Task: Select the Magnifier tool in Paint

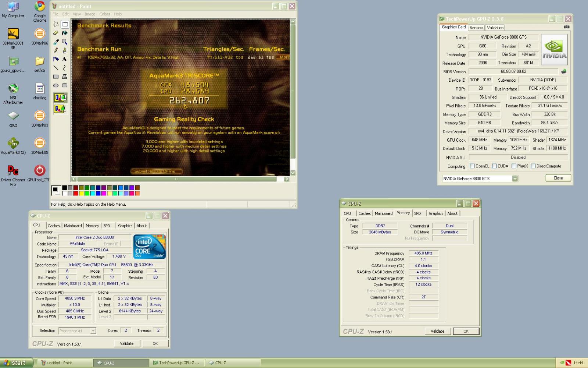Action: 65,42
